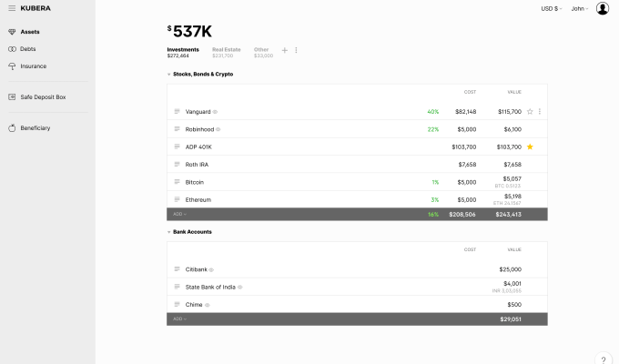
Task: Open the hamburger menu next to KUBERA
Action: point(12,8)
